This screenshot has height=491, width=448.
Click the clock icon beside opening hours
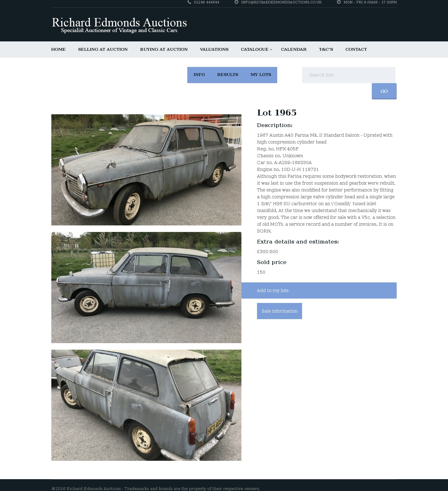coord(339,2)
